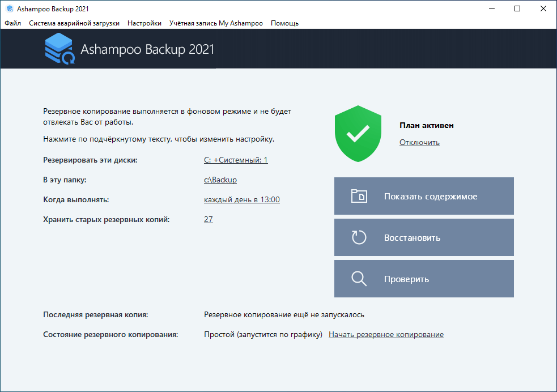The width and height of the screenshot is (557, 392).
Task: Disable the plan via Отключить link
Action: pyautogui.click(x=419, y=143)
